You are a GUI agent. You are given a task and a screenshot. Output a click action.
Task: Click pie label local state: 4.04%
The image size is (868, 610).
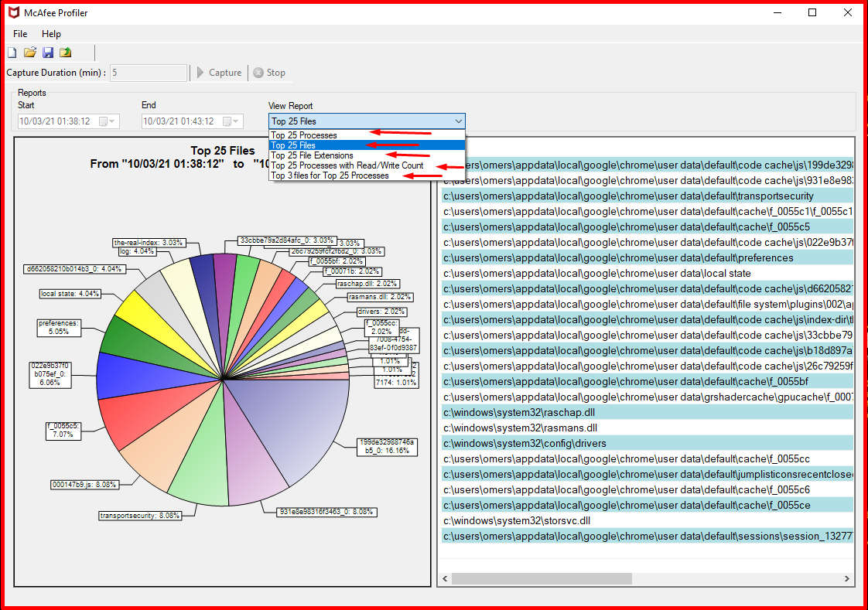[x=70, y=294]
